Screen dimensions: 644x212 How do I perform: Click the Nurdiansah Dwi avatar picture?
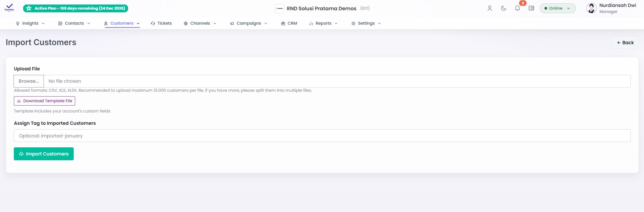pyautogui.click(x=591, y=8)
